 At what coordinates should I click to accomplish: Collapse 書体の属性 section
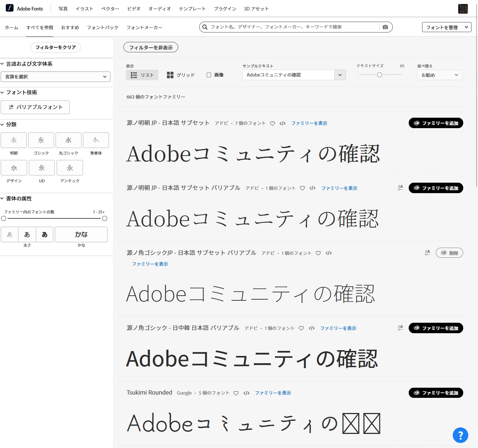(x=16, y=199)
